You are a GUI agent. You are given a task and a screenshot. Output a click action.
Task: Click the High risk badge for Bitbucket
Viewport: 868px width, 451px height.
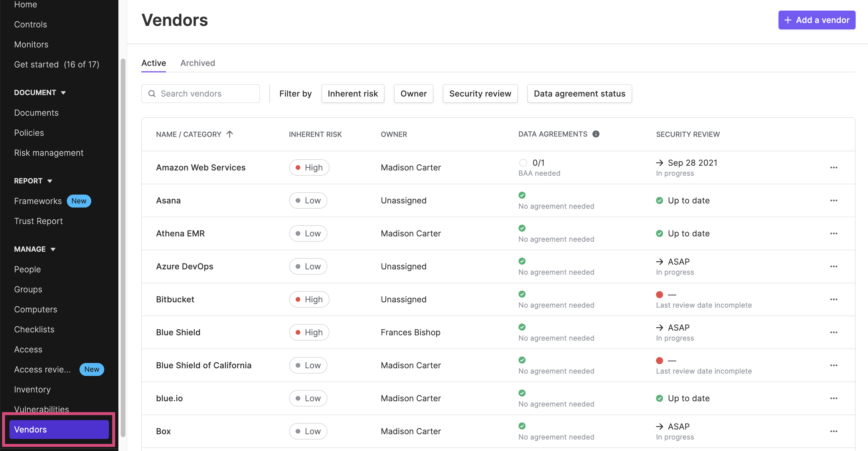point(309,299)
